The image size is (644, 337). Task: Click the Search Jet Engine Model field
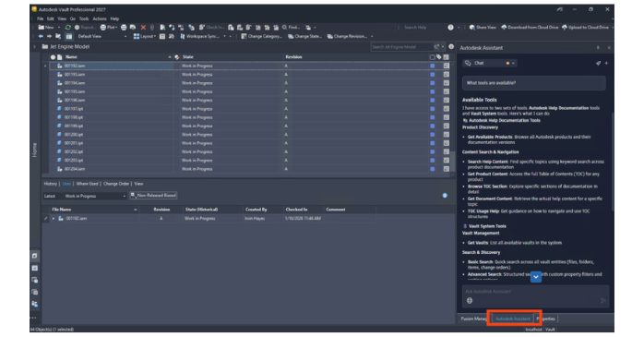pyautogui.click(x=402, y=47)
